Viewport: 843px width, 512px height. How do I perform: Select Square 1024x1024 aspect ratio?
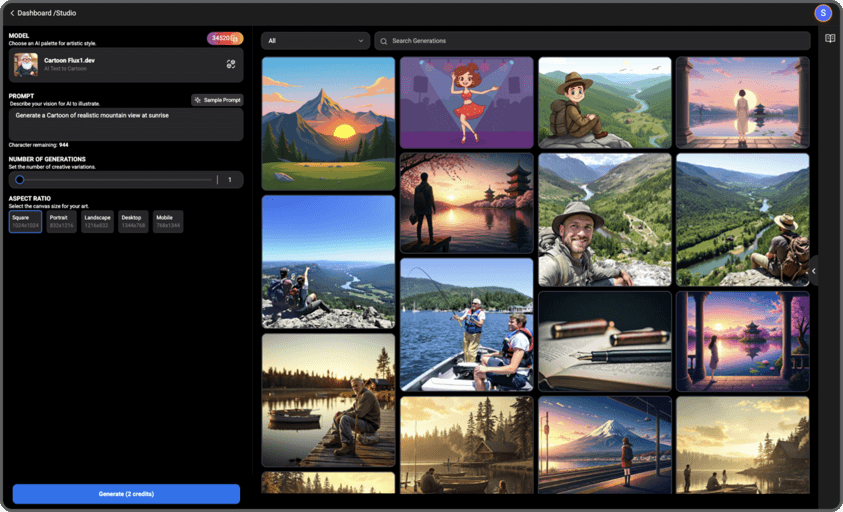25,222
